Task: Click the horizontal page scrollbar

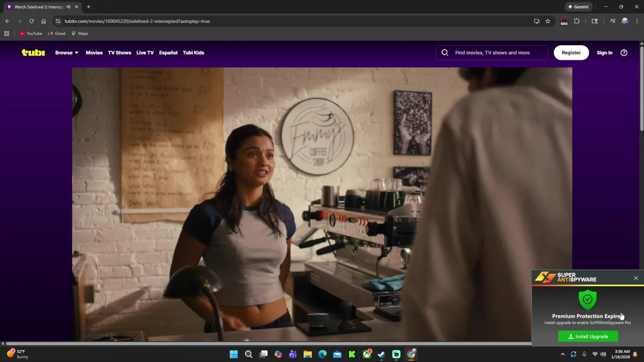Action: coord(269,344)
